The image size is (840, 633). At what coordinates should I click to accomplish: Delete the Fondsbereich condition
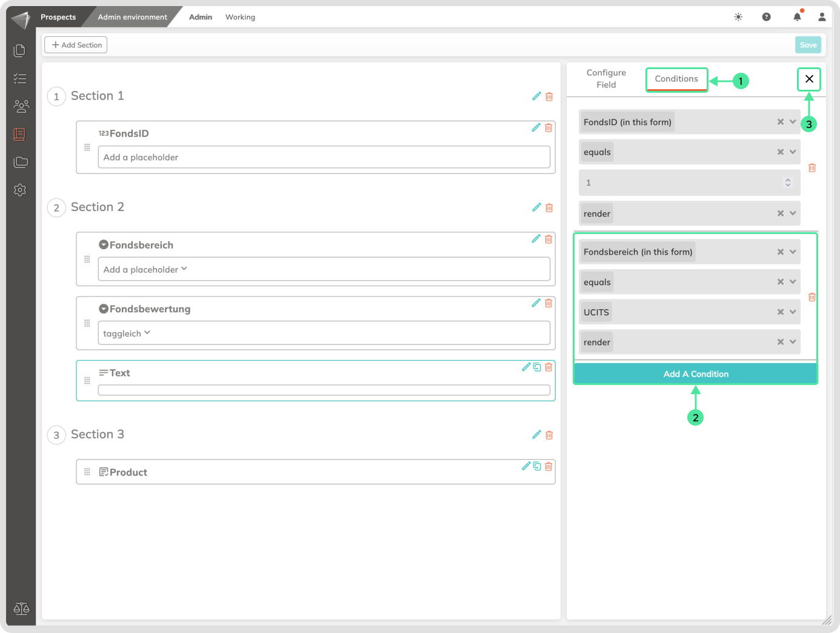coord(812,297)
